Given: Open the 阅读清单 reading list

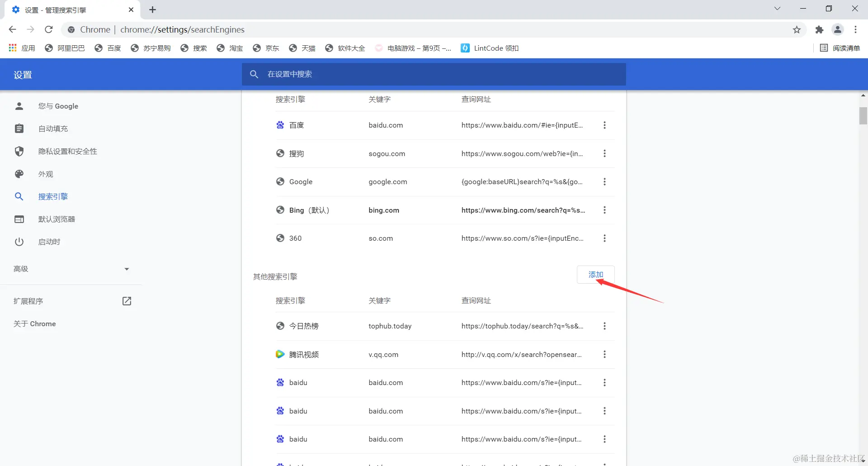Looking at the screenshot, I should (x=840, y=48).
